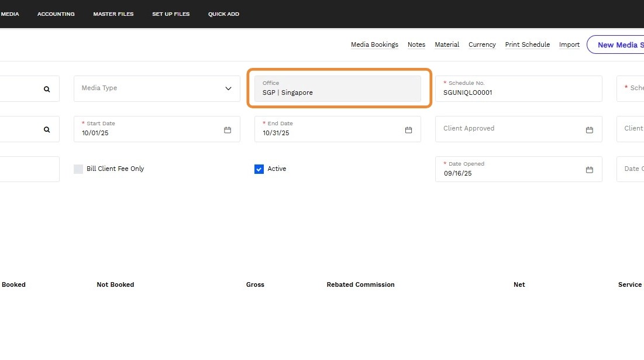Uncheck the Active checkbox
644x360 pixels.
coord(259,169)
